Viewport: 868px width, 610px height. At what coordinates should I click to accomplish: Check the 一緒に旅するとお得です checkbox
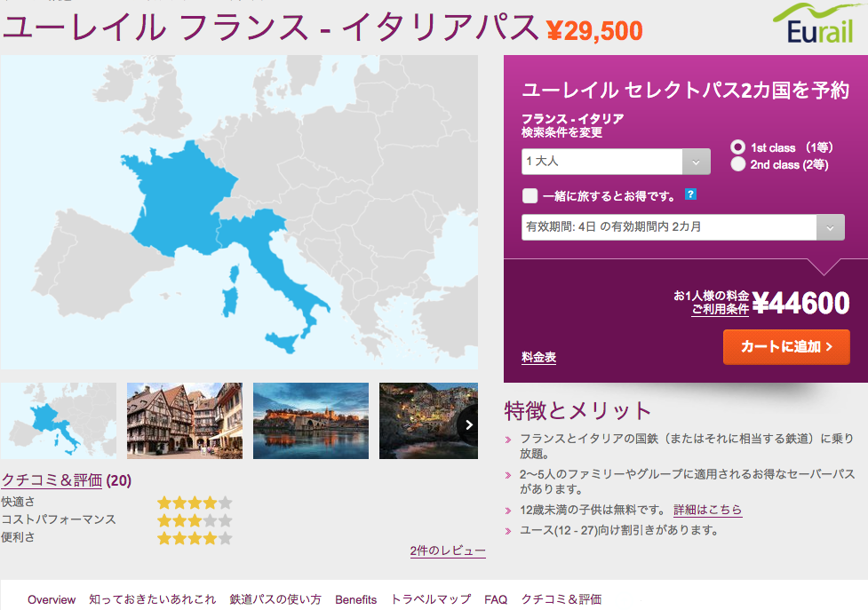click(x=530, y=195)
